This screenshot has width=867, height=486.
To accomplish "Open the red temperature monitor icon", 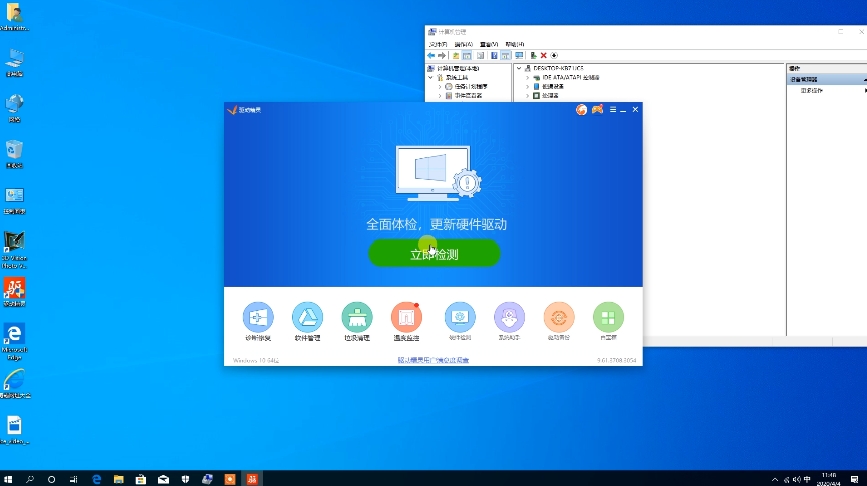I will [x=406, y=317].
